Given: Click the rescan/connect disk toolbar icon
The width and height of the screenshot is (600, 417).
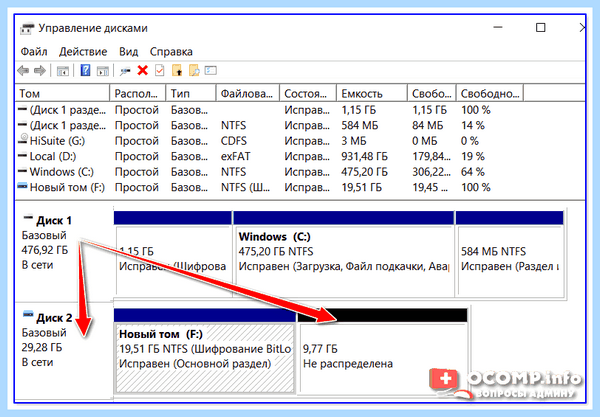Looking at the screenshot, I should pos(125,71).
